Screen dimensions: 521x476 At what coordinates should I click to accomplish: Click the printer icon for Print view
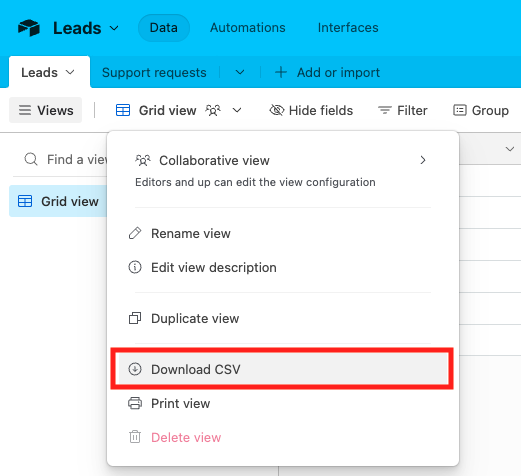coord(135,403)
